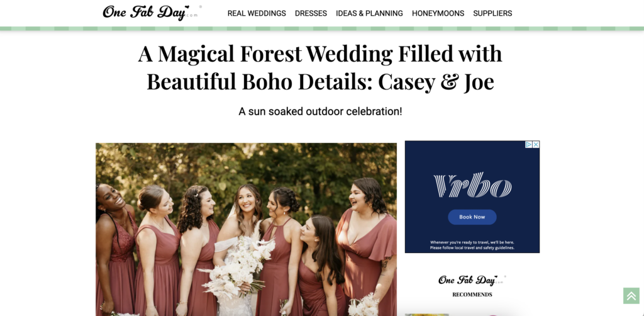Open the AdChoices triangle icon
The image size is (644, 316).
point(529,145)
